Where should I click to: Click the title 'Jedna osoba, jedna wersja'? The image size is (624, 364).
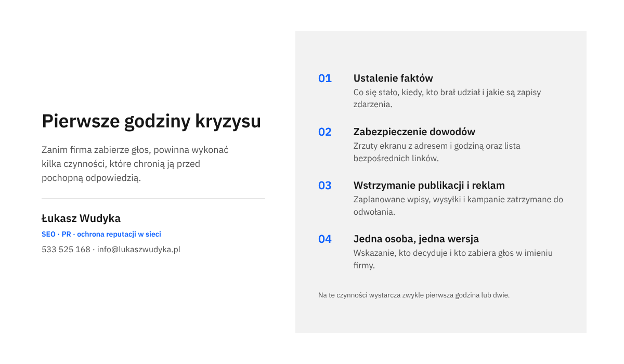coord(416,239)
